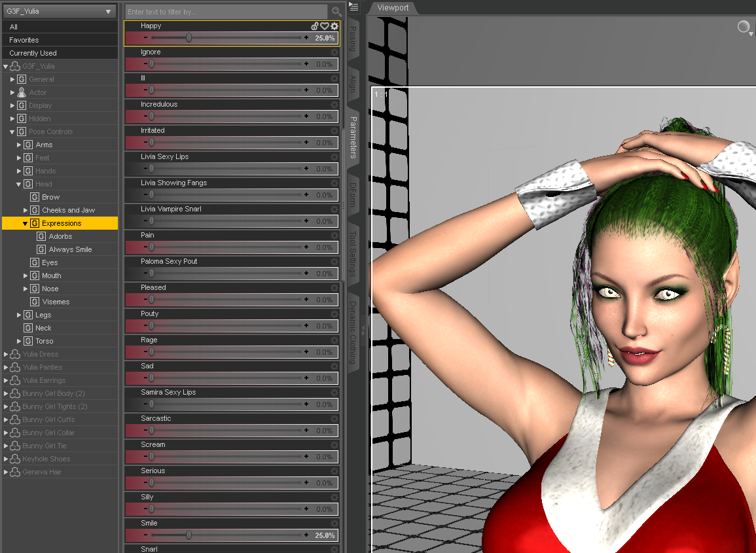Collapse the Pose Controls group

pos(12,132)
